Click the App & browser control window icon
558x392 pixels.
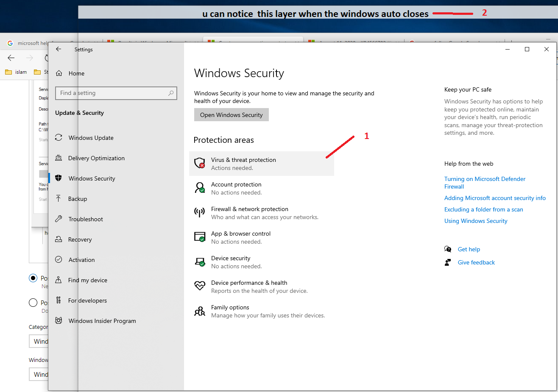click(200, 237)
